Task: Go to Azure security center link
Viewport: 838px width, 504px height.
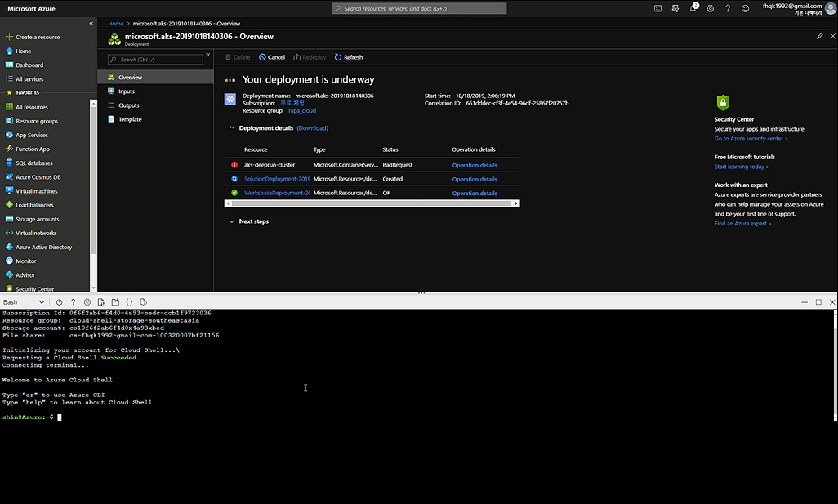Action: [x=751, y=139]
